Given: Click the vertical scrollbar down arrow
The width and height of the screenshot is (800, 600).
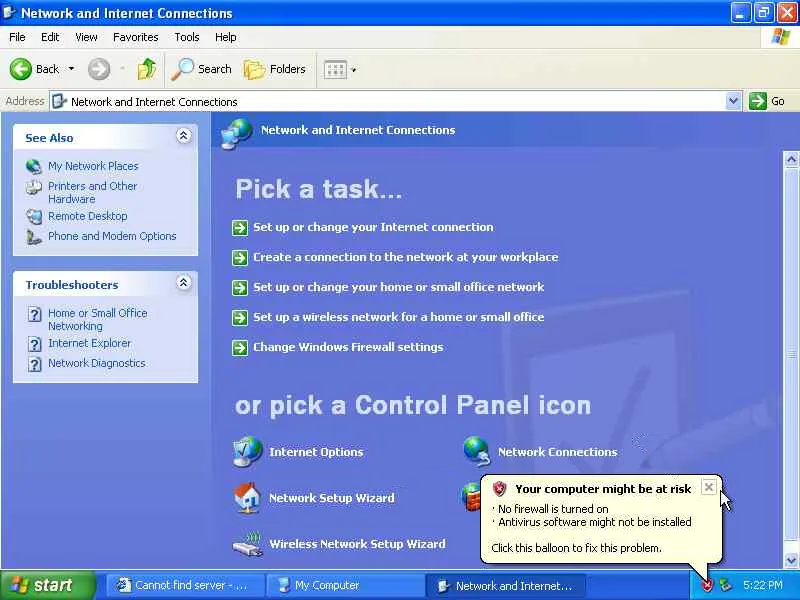Looking at the screenshot, I should tap(791, 560).
